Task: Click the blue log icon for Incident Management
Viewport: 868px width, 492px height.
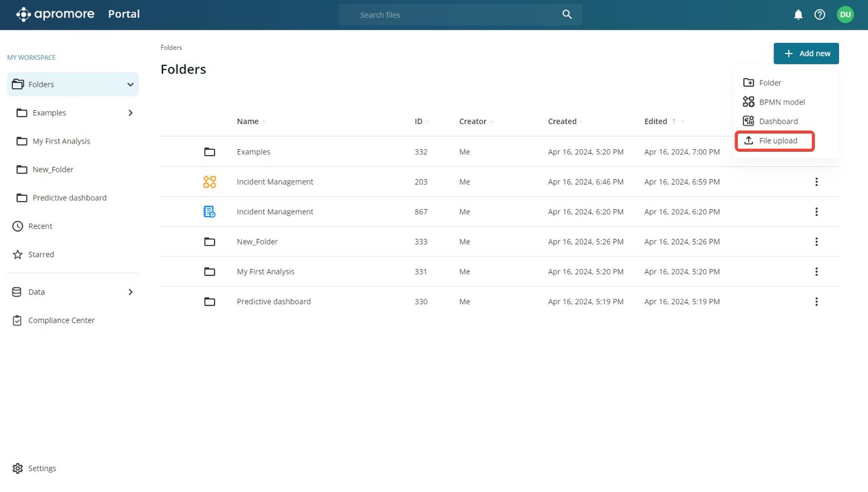Action: pos(210,212)
